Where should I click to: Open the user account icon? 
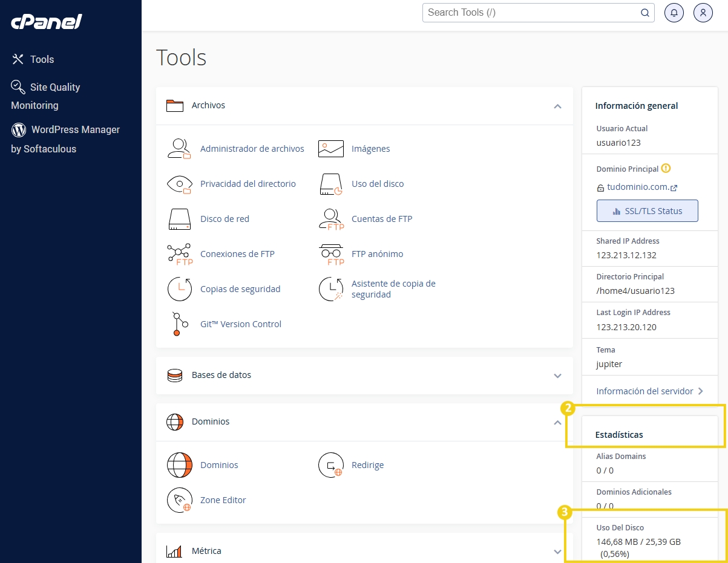703,12
